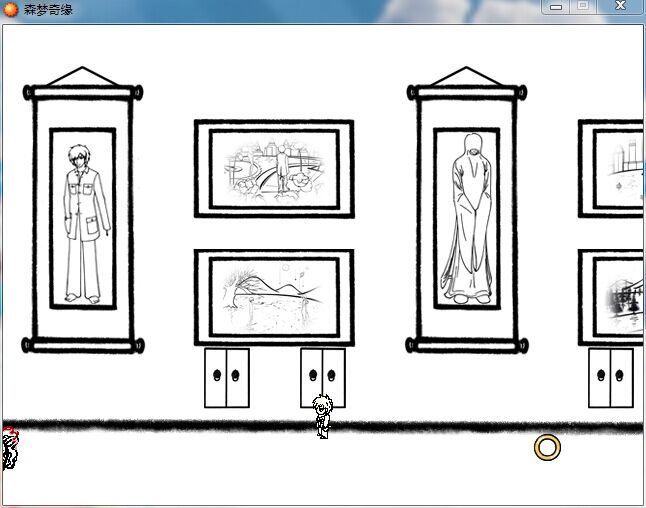The height and width of the screenshot is (508, 646).
Task: Click the spiky-haired player character sprite
Action: pyautogui.click(x=322, y=416)
